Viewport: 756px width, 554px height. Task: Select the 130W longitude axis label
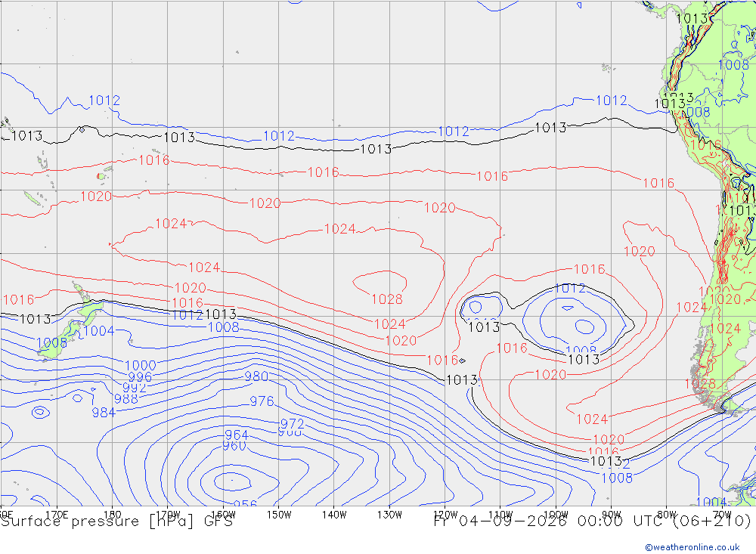(389, 515)
